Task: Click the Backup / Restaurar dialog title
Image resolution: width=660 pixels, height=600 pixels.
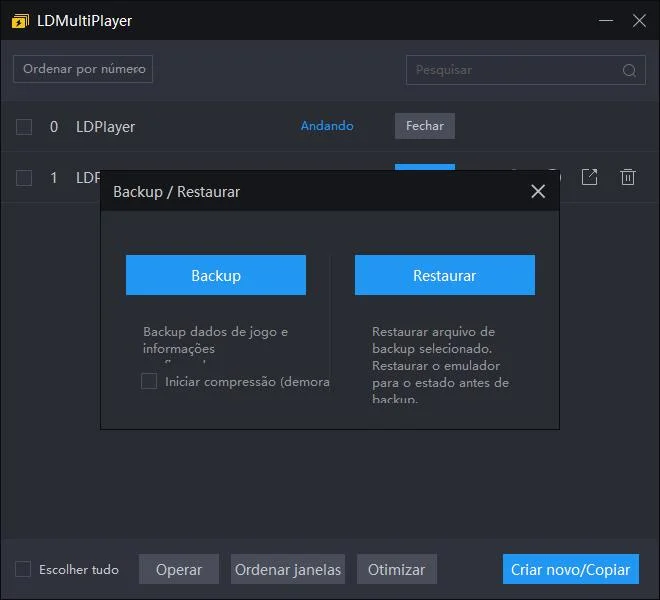Action: pyautogui.click(x=176, y=192)
